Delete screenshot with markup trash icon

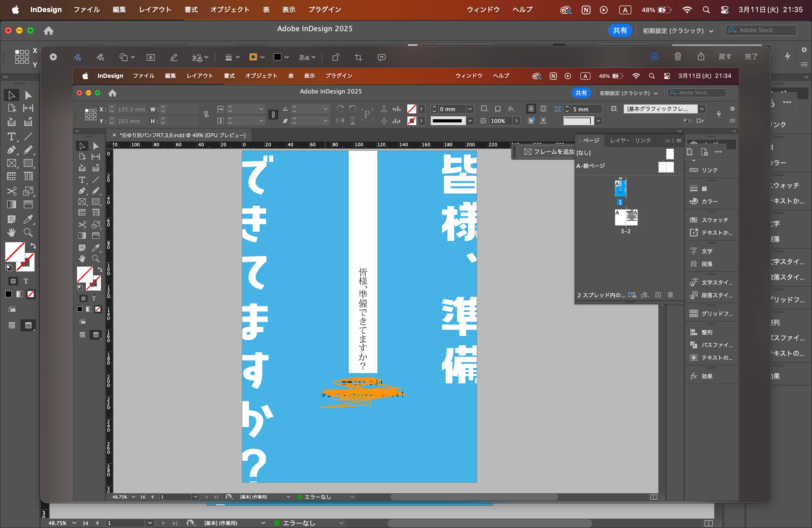(677, 57)
